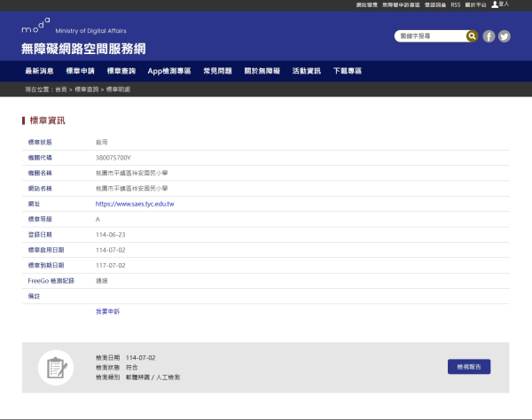
Task: Open 標章查詢 in the navigation bar
Action: coord(121,71)
